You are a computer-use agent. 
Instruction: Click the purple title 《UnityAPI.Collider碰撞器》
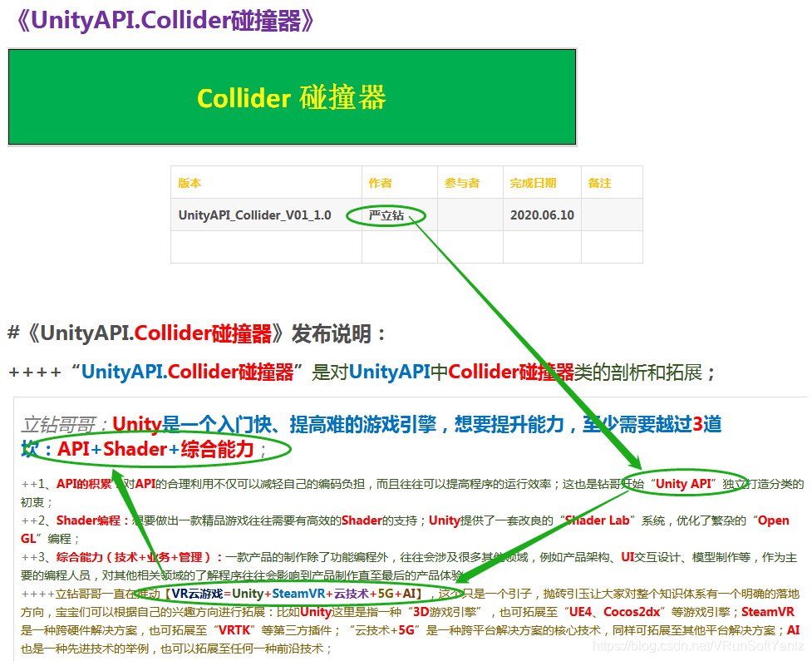pos(165,21)
